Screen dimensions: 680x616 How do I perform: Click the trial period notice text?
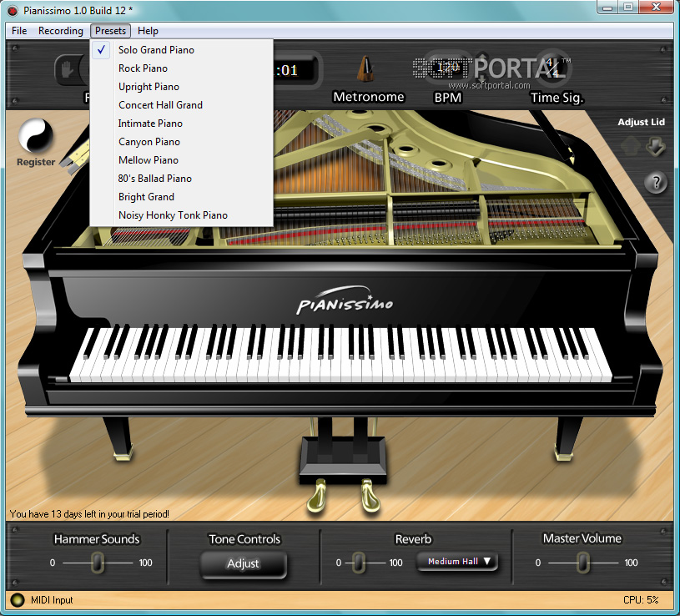click(x=89, y=514)
